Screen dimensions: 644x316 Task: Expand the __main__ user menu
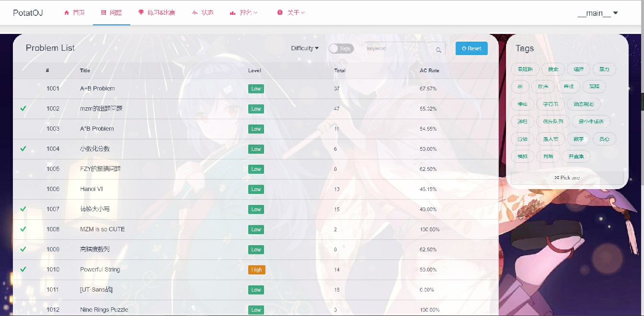[x=598, y=13]
